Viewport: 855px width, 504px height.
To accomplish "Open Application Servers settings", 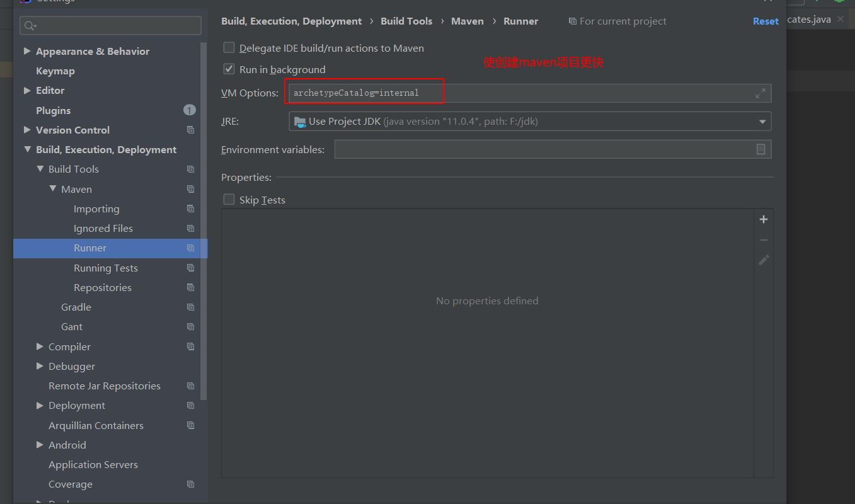I will click(93, 464).
